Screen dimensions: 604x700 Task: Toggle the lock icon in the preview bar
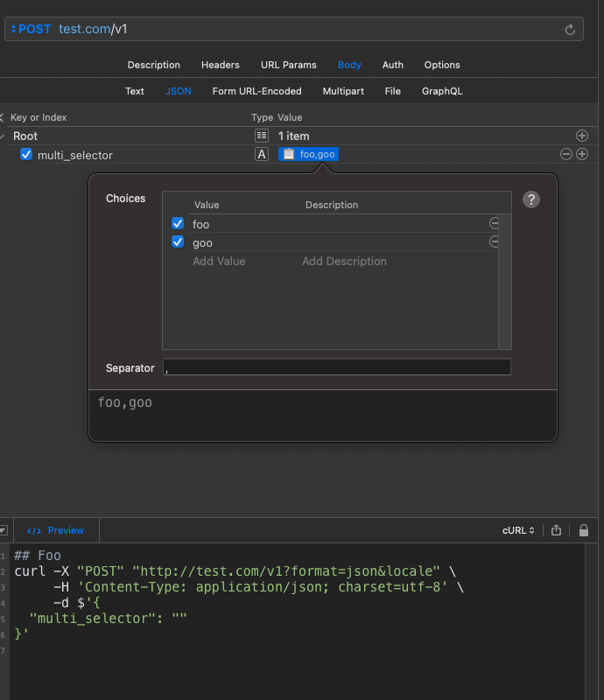(x=584, y=530)
